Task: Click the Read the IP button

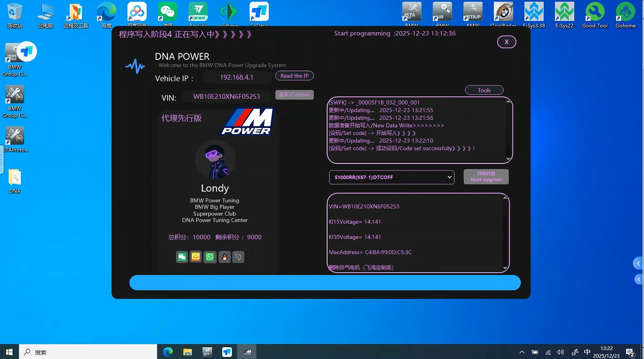Action: pos(294,76)
